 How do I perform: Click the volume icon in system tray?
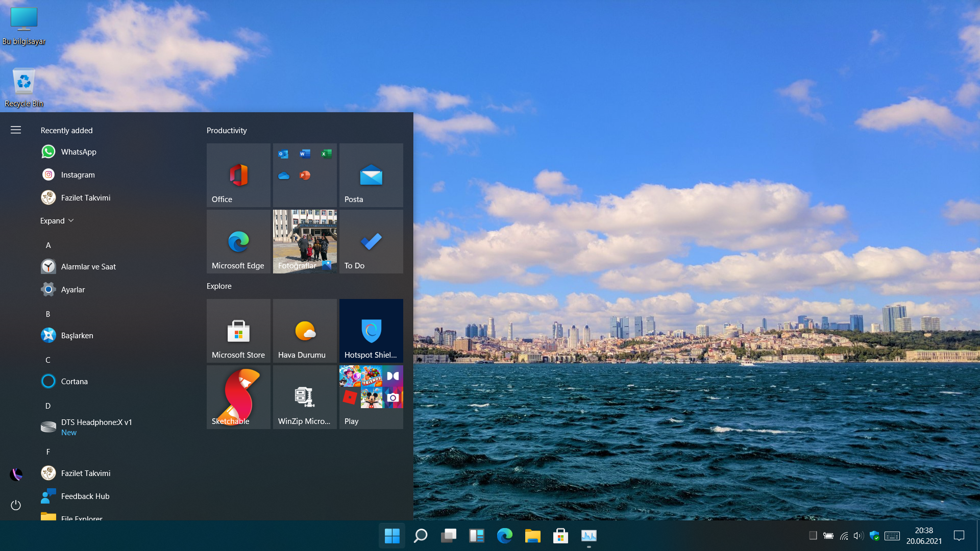click(x=858, y=536)
